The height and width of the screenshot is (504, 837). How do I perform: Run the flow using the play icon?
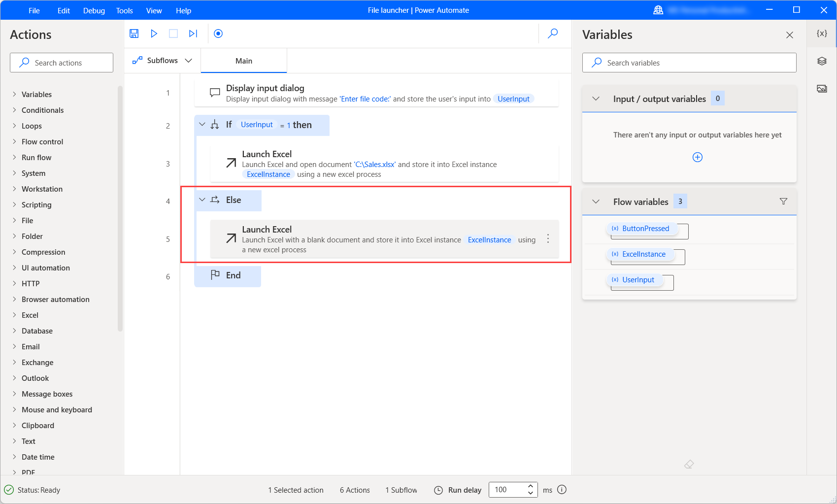(x=154, y=34)
